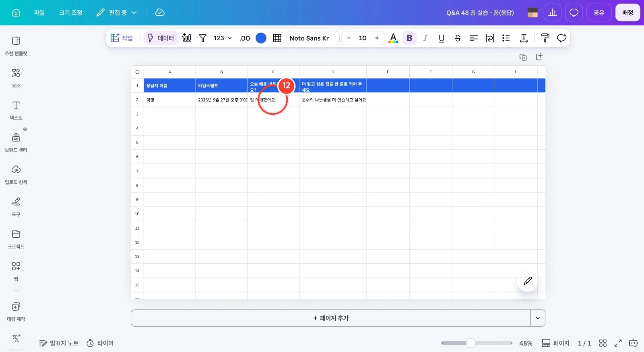Open the 업로드 항목 uploads panel
The image size is (644, 352).
(x=16, y=175)
